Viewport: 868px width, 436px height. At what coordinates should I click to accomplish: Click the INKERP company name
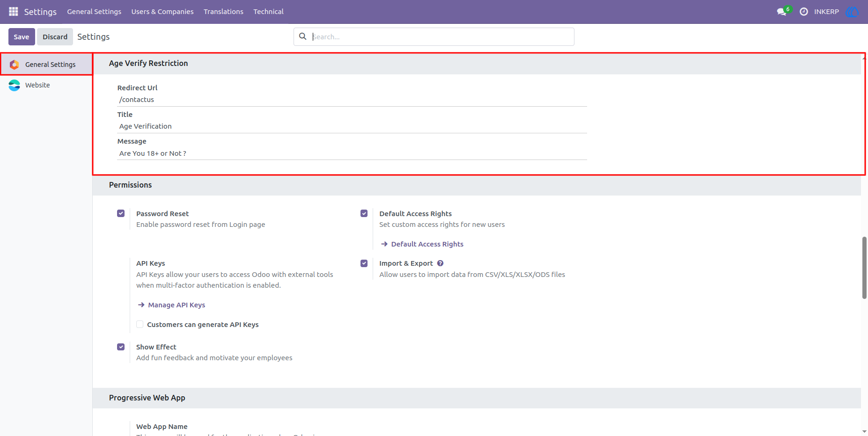click(826, 12)
